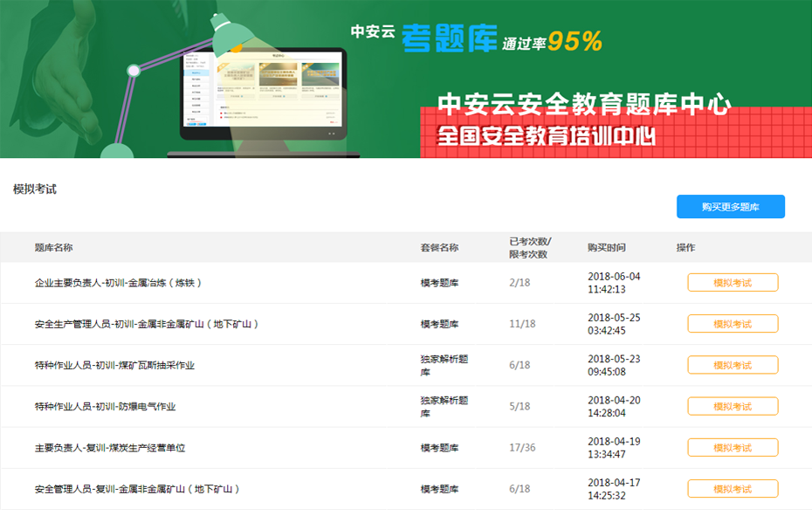
Task: Click purchase time 2018-04-17 14:25:32
Action: click(x=614, y=489)
